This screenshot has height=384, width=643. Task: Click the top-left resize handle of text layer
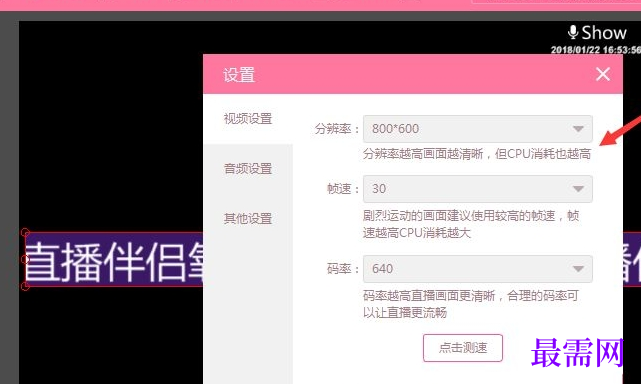pos(25,233)
